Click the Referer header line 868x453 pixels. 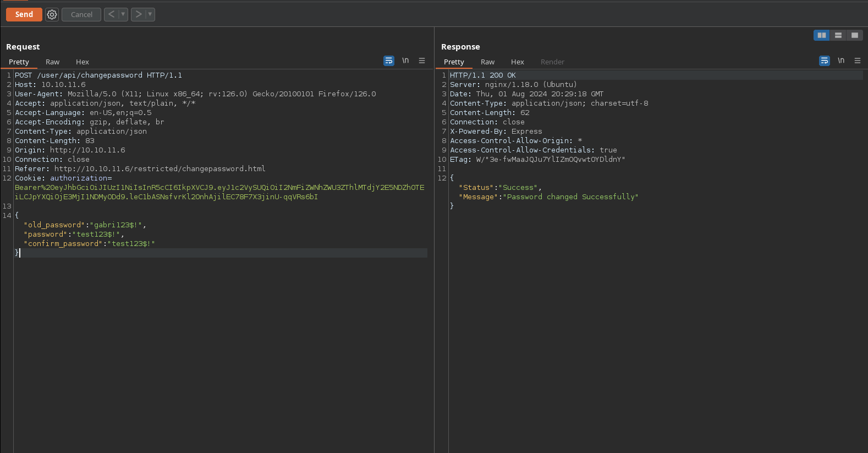(140, 169)
